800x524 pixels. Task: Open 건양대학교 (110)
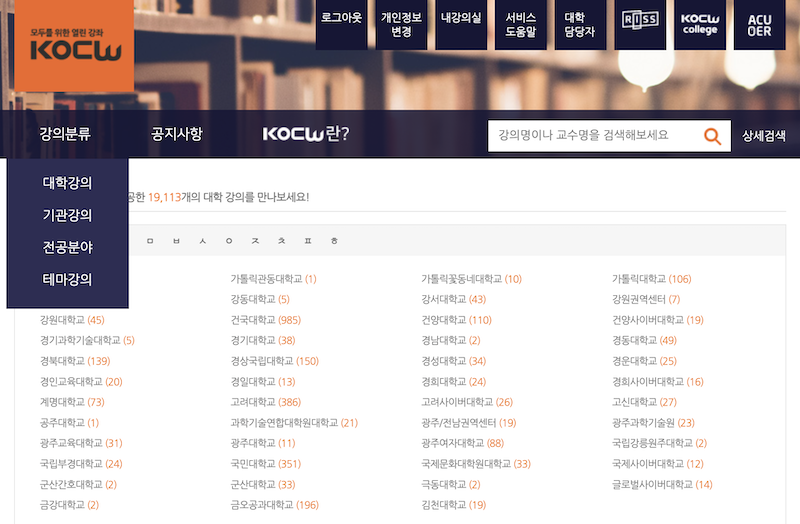point(457,320)
